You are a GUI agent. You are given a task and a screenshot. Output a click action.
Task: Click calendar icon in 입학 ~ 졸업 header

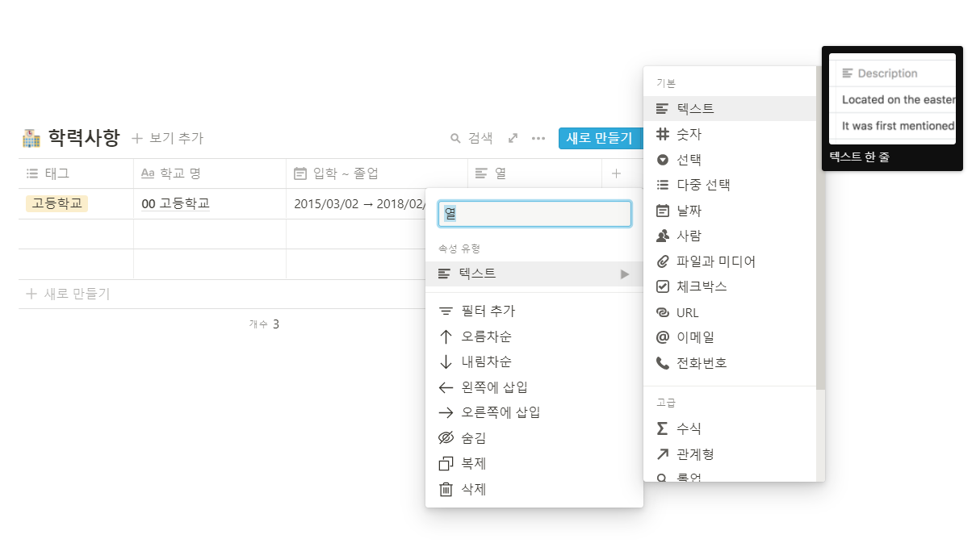click(x=300, y=173)
